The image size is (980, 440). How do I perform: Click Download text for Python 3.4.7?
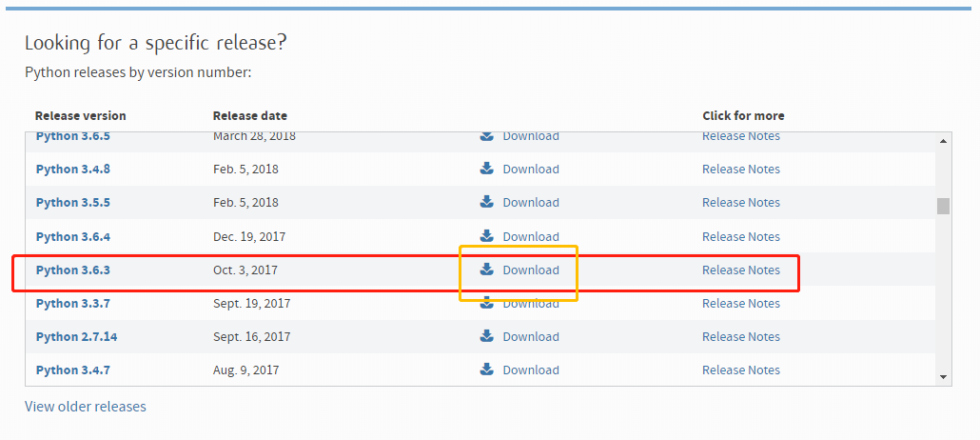[531, 370]
